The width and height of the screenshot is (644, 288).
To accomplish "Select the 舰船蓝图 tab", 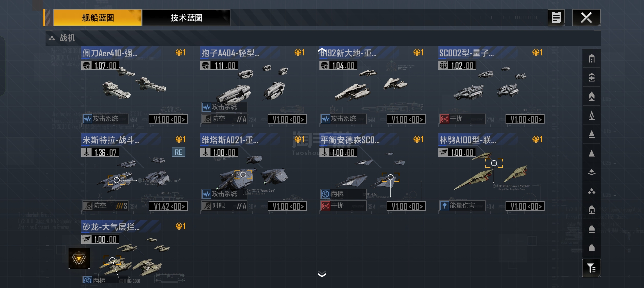I will tap(98, 18).
